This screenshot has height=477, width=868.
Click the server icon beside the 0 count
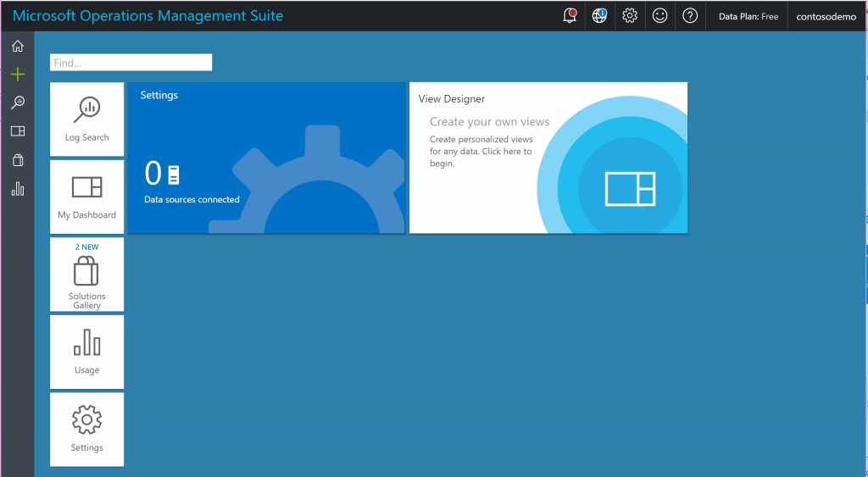tap(173, 175)
